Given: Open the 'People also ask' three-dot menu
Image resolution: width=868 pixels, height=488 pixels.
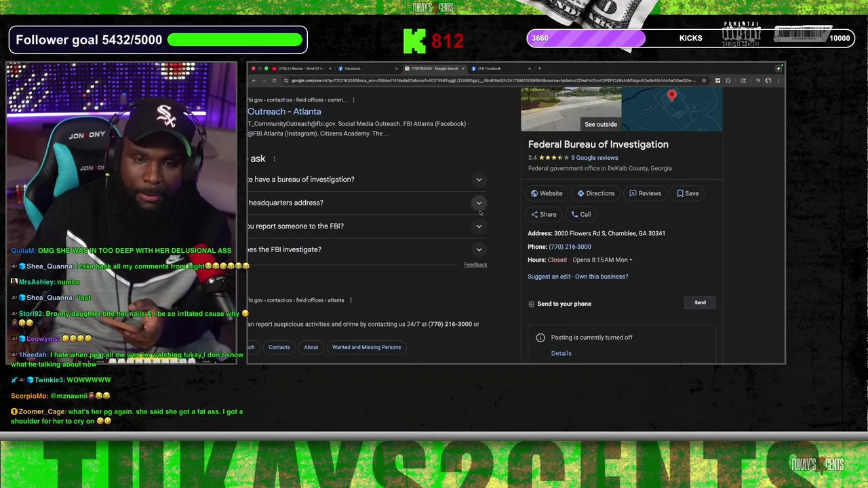Looking at the screenshot, I should (x=274, y=159).
